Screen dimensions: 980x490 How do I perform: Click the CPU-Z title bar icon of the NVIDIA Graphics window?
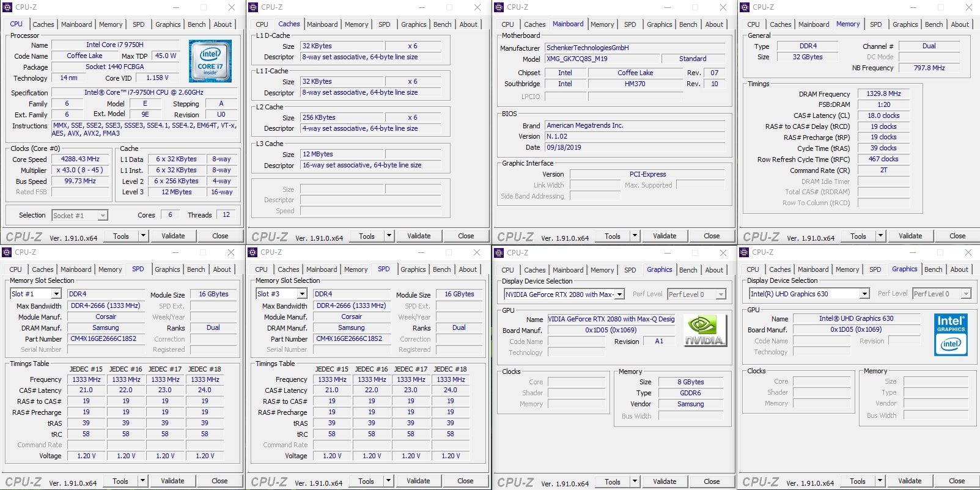pos(499,253)
